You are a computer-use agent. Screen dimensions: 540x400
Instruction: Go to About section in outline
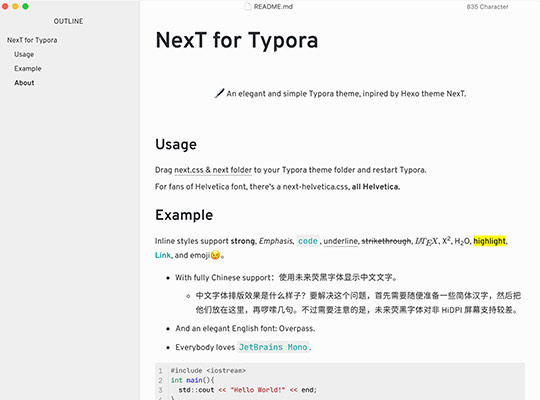pos(24,83)
